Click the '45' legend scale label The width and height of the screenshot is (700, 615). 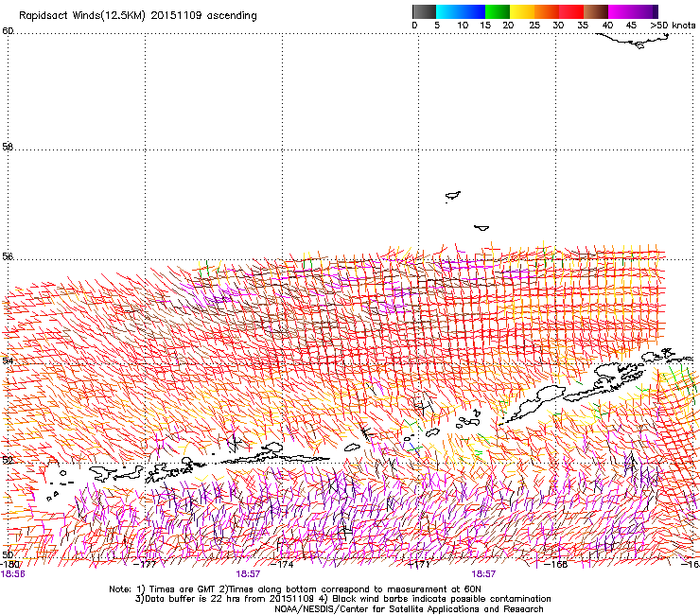[631, 26]
